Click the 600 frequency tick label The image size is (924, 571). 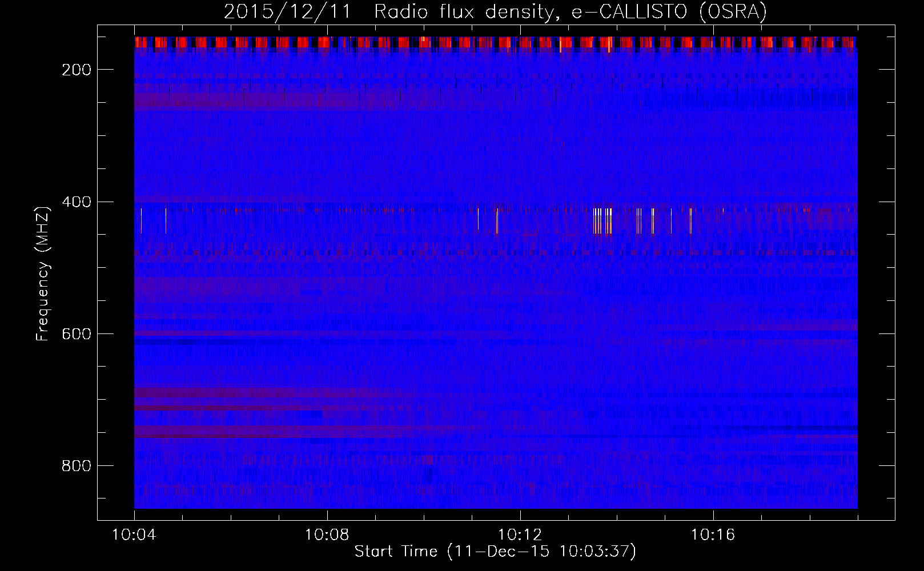point(77,334)
